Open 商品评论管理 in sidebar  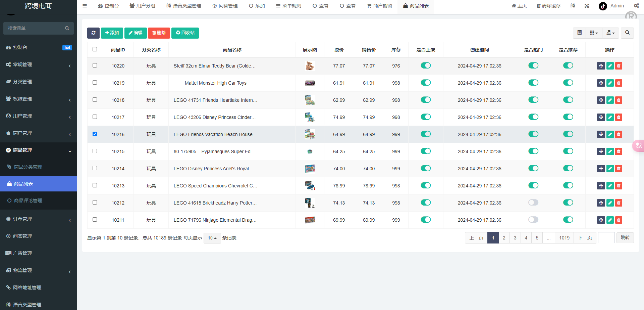pos(28,201)
